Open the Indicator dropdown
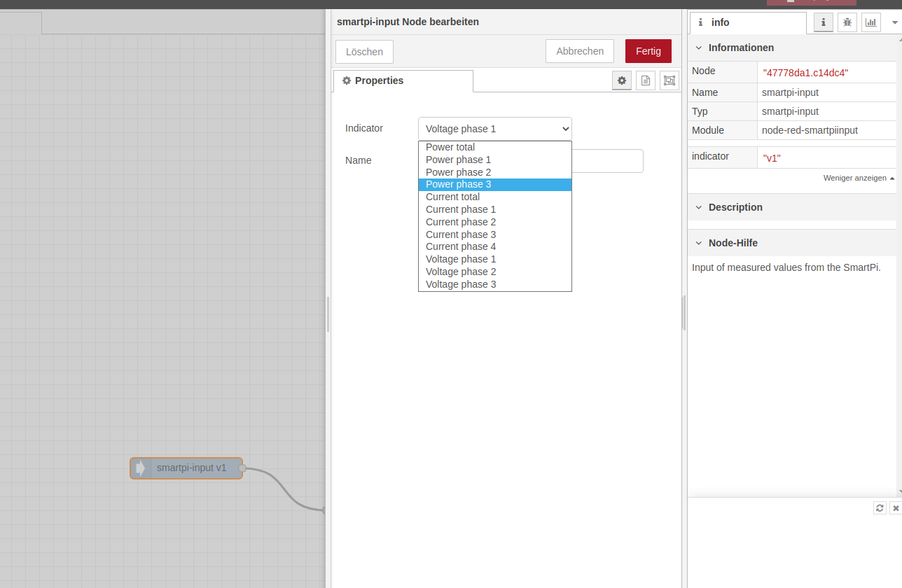The image size is (902, 588). pos(495,129)
